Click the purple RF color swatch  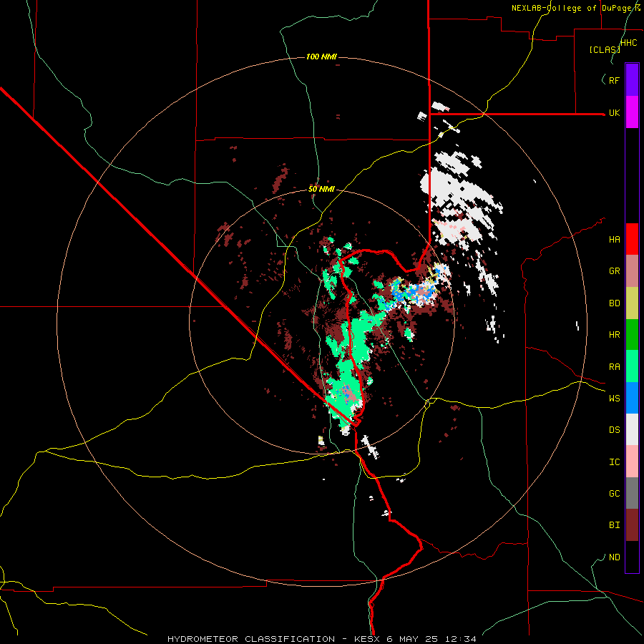(x=632, y=80)
